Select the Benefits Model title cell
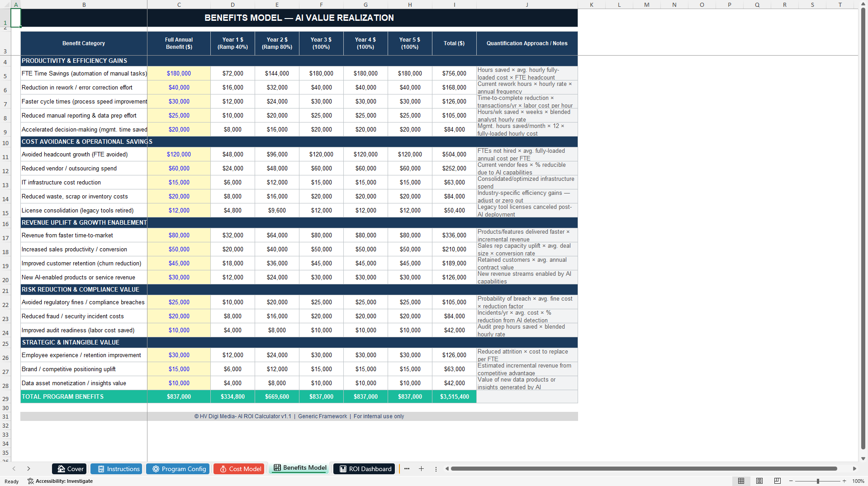 [299, 18]
